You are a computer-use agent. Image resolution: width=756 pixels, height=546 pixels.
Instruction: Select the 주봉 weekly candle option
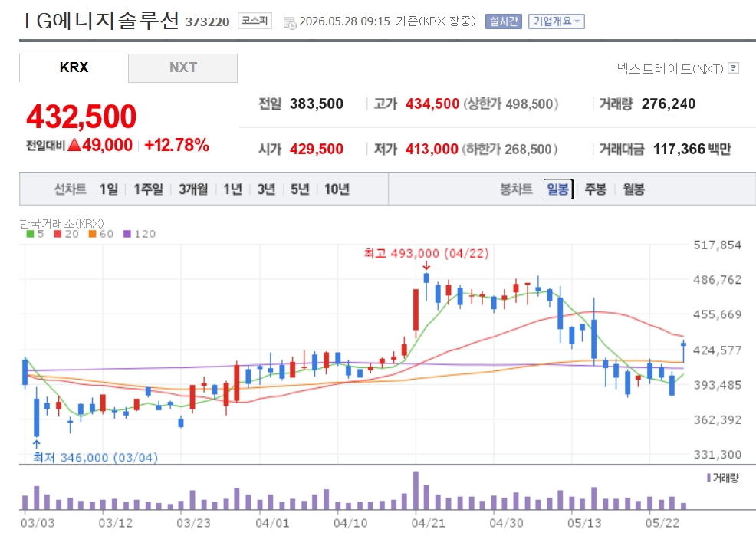(x=596, y=189)
